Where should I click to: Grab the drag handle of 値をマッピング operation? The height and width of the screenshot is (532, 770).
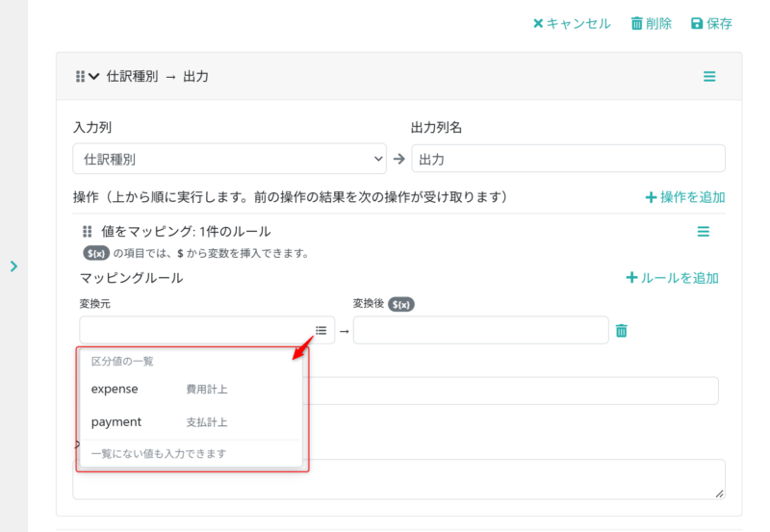(x=87, y=231)
